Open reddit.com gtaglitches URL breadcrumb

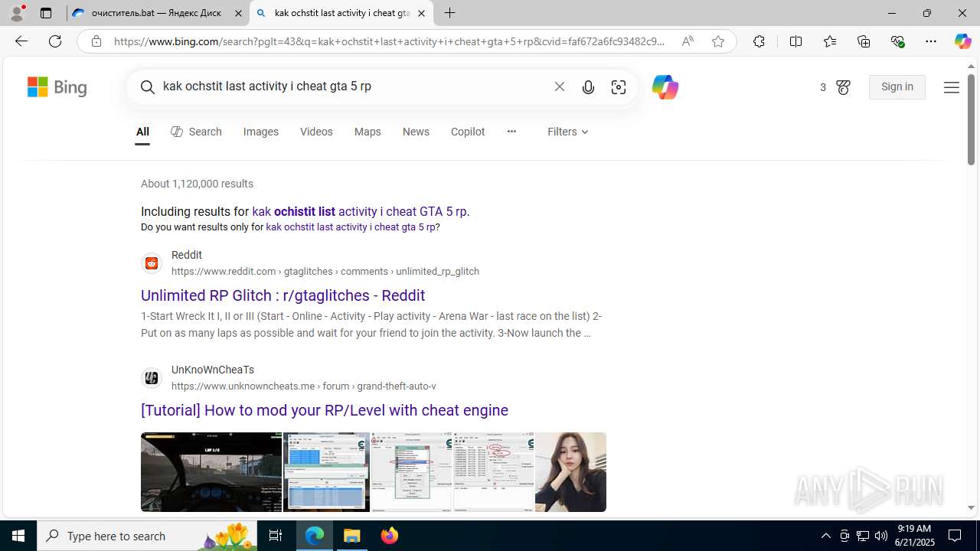(x=325, y=272)
